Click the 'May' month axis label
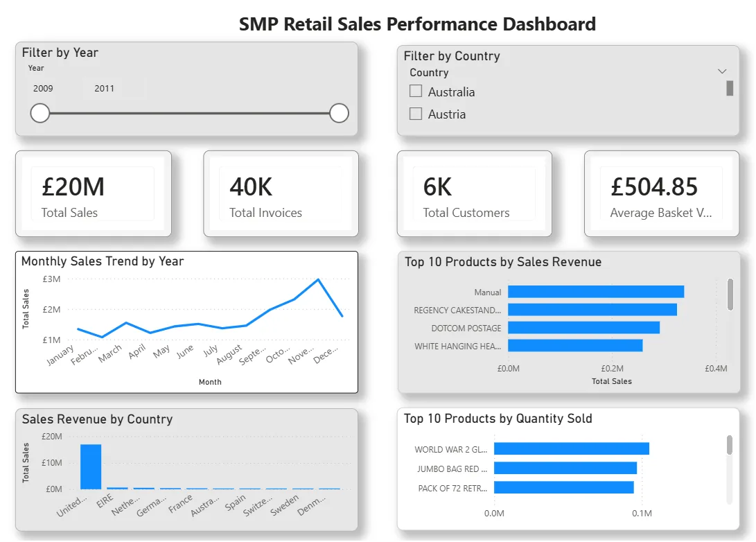The height and width of the screenshot is (542, 756). (161, 351)
